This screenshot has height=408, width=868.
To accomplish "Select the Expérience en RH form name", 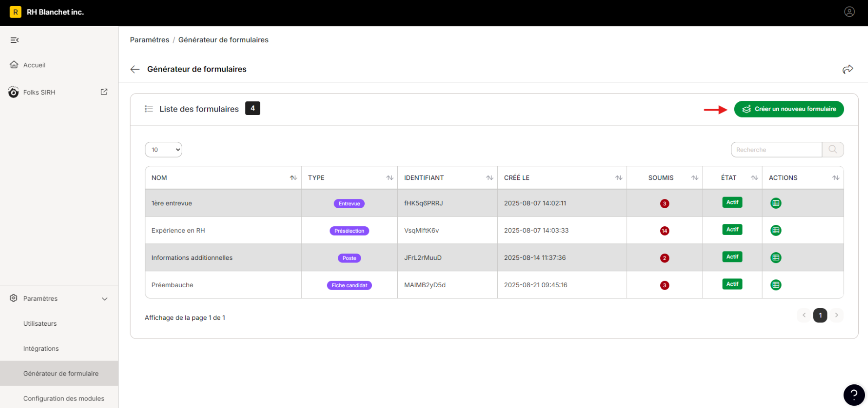I will (178, 230).
